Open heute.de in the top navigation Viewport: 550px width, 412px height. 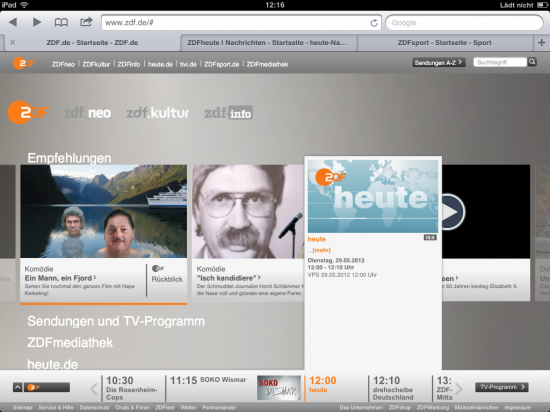pos(160,65)
